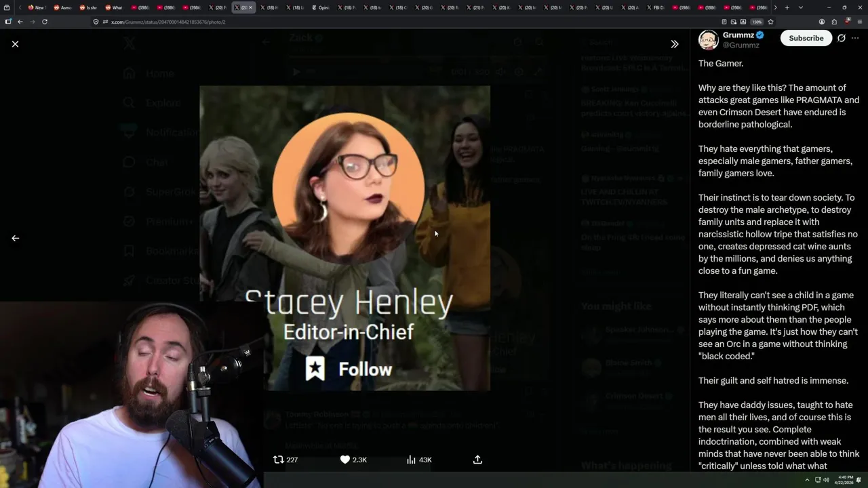Click the Subscribe button for Grummz
The image size is (868, 488).
point(806,38)
